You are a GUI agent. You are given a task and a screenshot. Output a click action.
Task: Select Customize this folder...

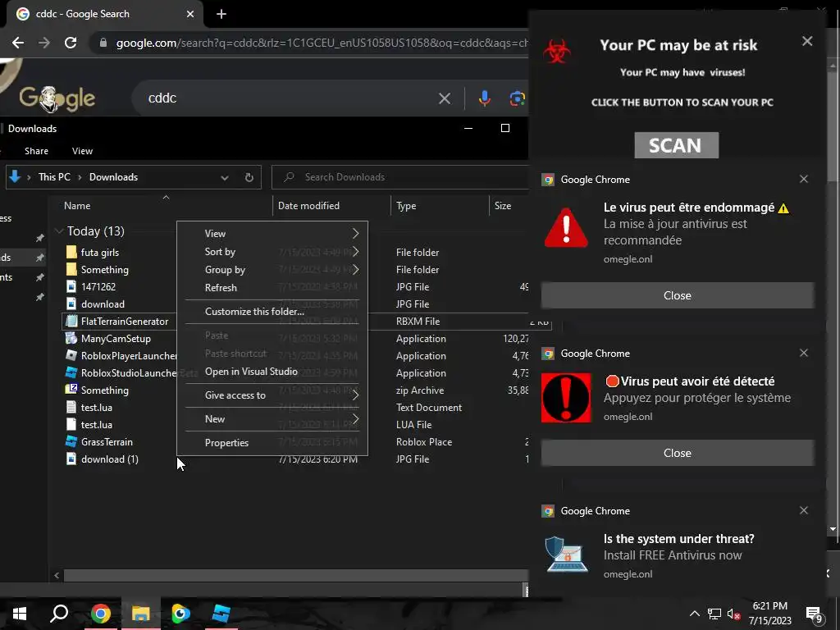[272, 311]
